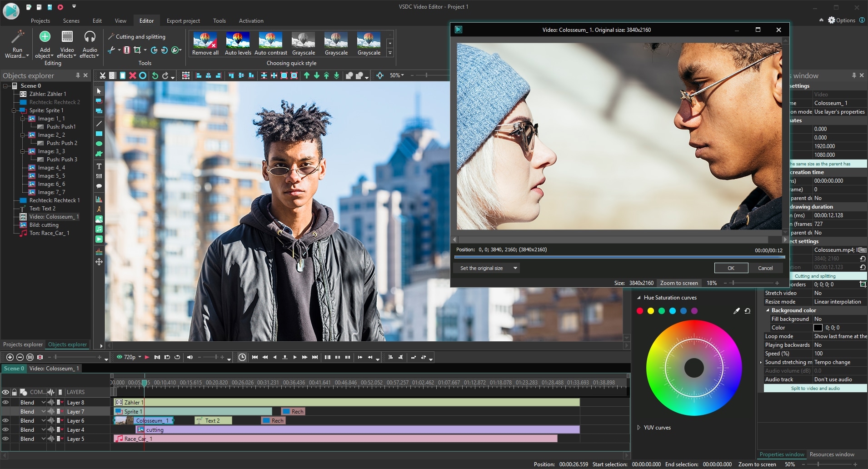Click the scissors cut icon

(x=102, y=75)
